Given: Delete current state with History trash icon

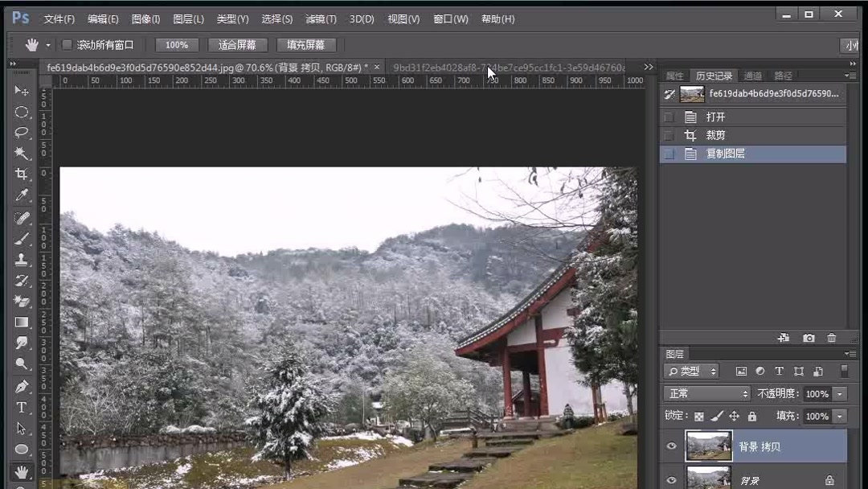Looking at the screenshot, I should [x=832, y=338].
